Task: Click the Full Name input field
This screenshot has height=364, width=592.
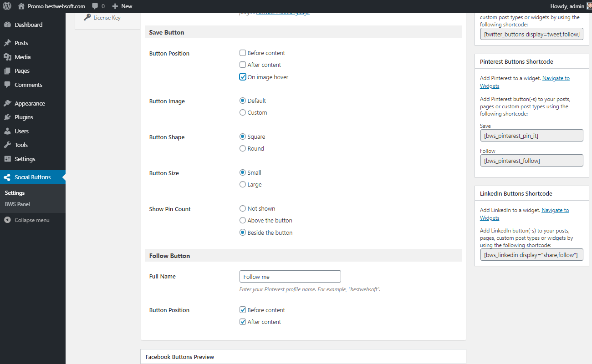Action: pos(290,277)
